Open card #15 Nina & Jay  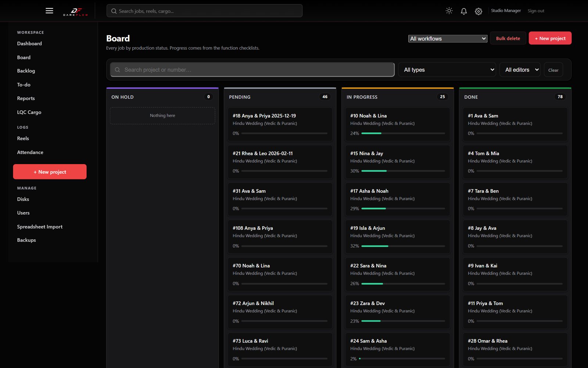point(398,162)
